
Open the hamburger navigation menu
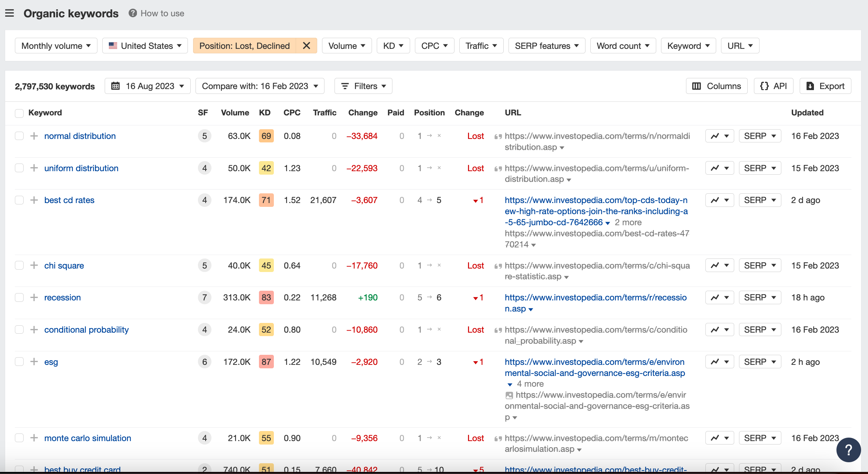point(10,13)
